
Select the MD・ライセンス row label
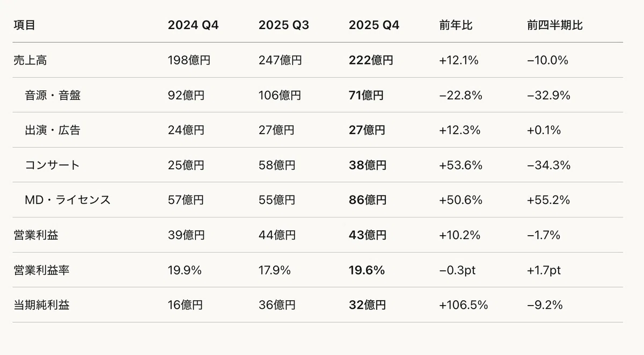click(68, 200)
